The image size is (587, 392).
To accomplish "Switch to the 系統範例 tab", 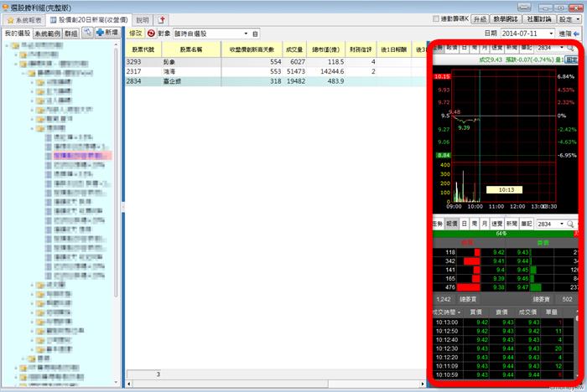I will [x=47, y=33].
